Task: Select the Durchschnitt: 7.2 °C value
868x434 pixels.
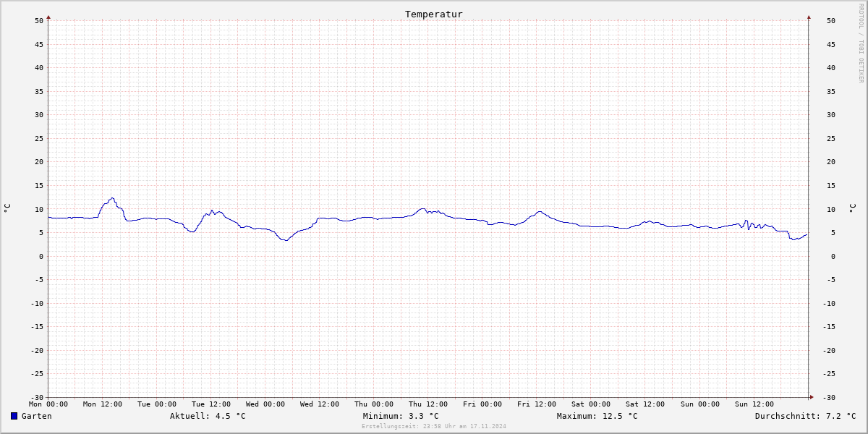Action: (806, 416)
